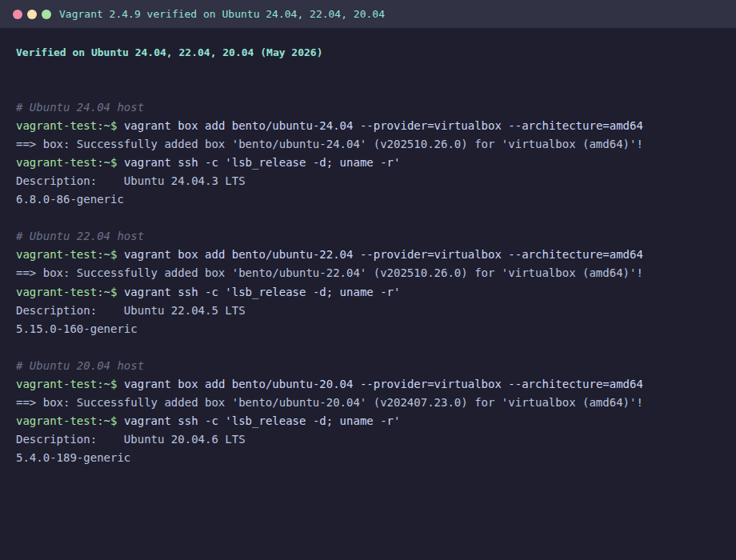736x560 pixels.
Task: Click the kernel version '5.4.0-189-generic'
Action: click(74, 458)
